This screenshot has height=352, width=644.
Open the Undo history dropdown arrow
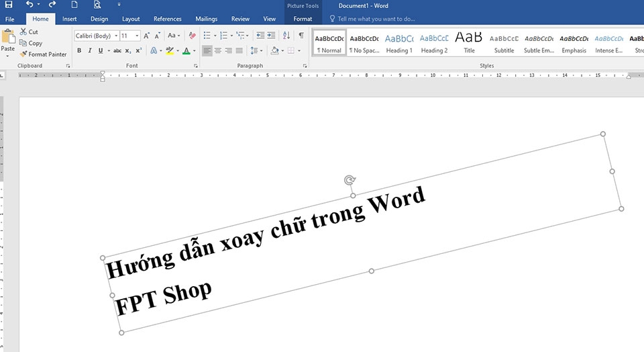[x=39, y=5]
